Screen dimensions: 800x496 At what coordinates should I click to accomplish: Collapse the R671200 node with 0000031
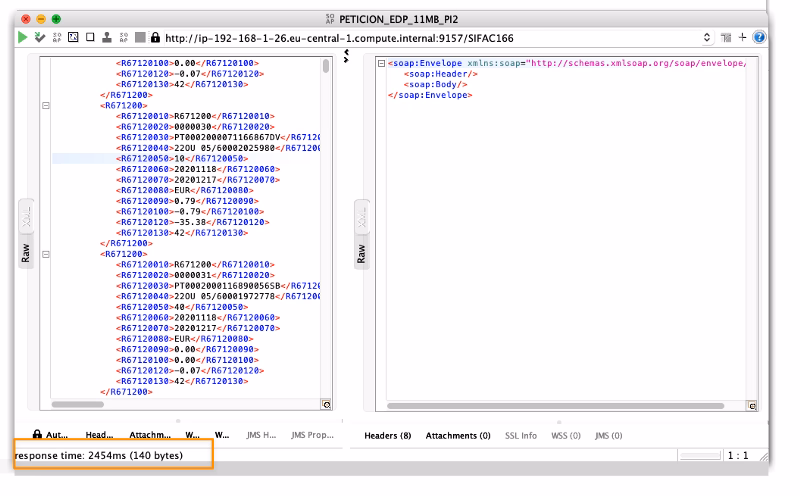click(46, 254)
